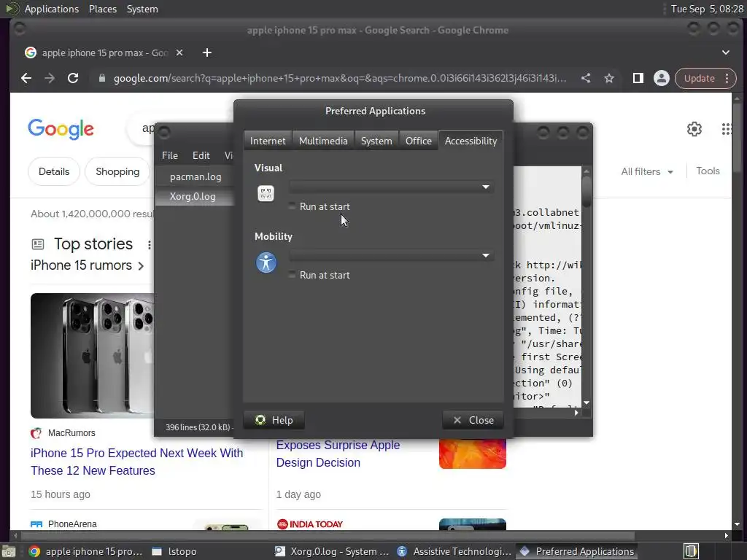Switch to Assistive Technologies taskbar item

coord(454,551)
